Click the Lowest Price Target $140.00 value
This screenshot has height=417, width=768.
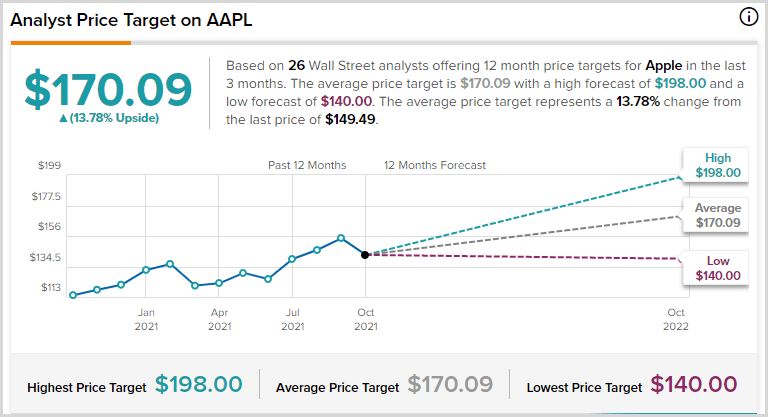pyautogui.click(x=693, y=385)
